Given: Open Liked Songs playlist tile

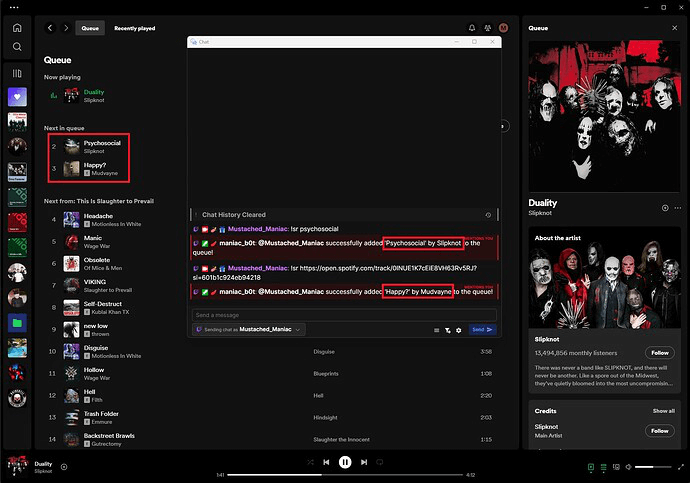Looking at the screenshot, I should tap(17, 97).
